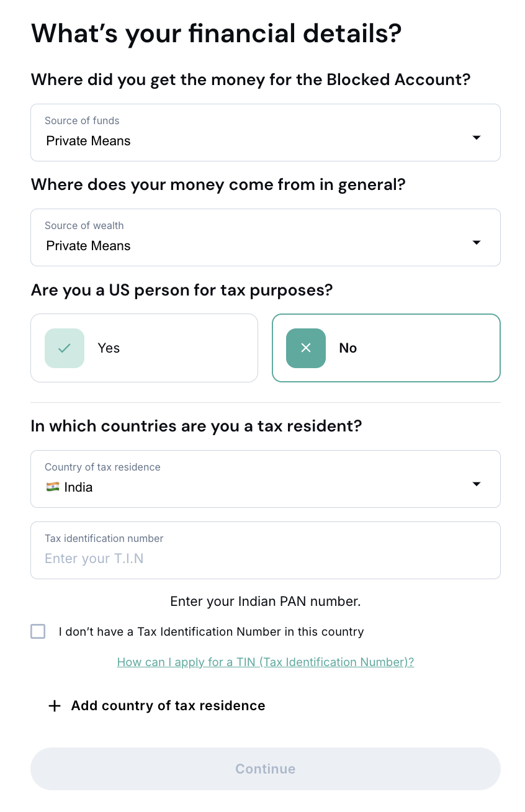
Task: Click the "I don't have a Tax Identification Number" label
Action: [x=211, y=632]
